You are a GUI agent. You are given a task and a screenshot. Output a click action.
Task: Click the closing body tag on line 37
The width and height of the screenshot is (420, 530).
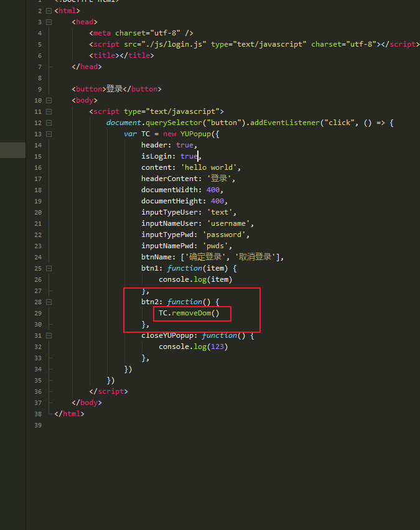point(86,402)
